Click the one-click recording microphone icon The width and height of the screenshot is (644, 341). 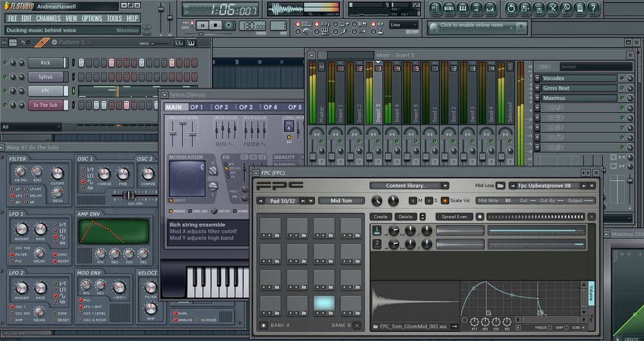tap(566, 8)
